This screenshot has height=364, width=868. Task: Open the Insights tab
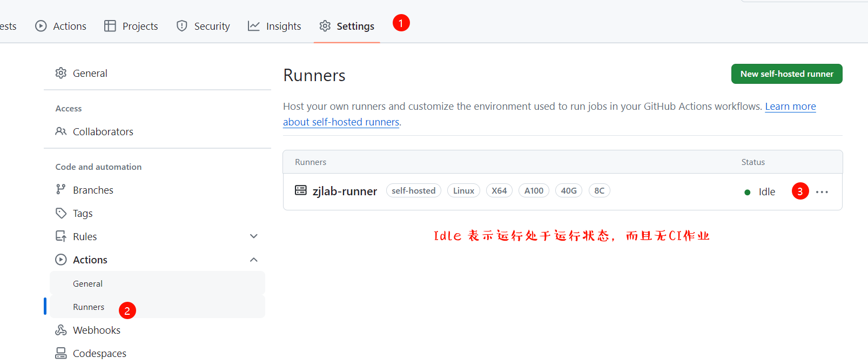(x=274, y=26)
